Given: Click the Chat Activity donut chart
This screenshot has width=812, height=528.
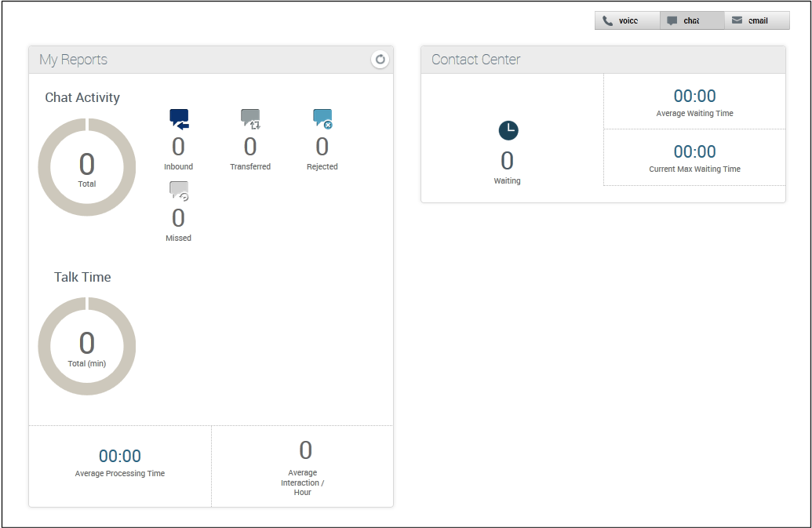Looking at the screenshot, I should coord(87,167).
